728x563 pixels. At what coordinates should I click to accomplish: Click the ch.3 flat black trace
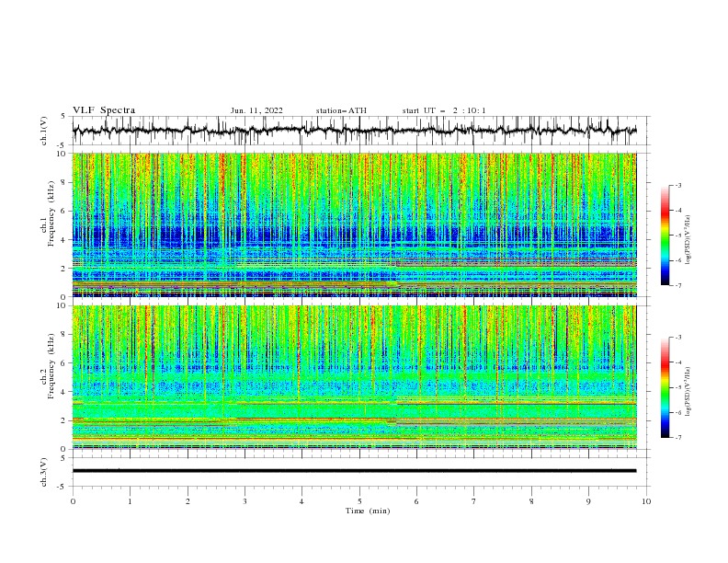[354, 471]
